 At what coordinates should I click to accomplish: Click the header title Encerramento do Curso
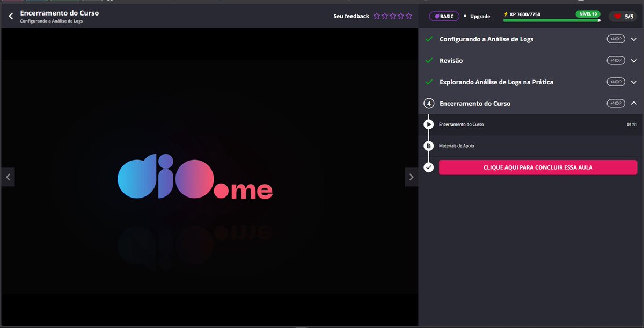pos(60,13)
